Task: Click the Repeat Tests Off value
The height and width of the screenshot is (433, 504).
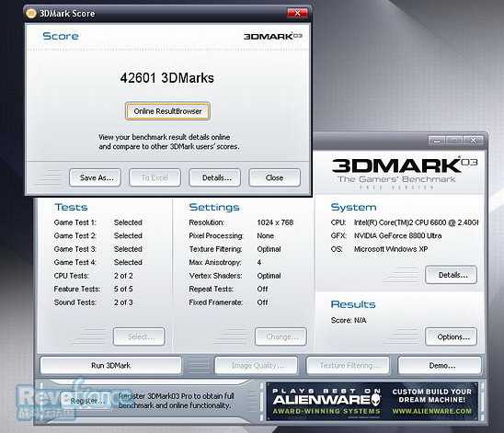Action: [x=262, y=289]
